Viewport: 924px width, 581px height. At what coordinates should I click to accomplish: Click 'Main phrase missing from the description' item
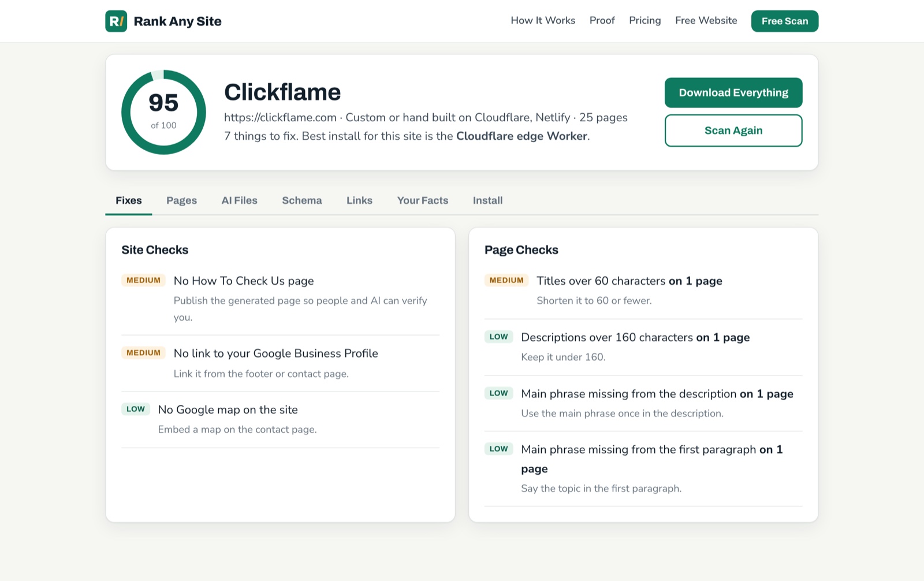tap(657, 394)
